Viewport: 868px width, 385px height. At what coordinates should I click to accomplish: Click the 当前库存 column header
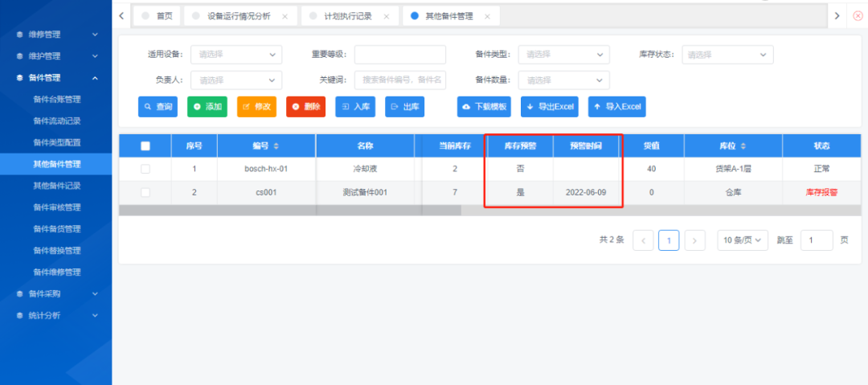(454, 146)
